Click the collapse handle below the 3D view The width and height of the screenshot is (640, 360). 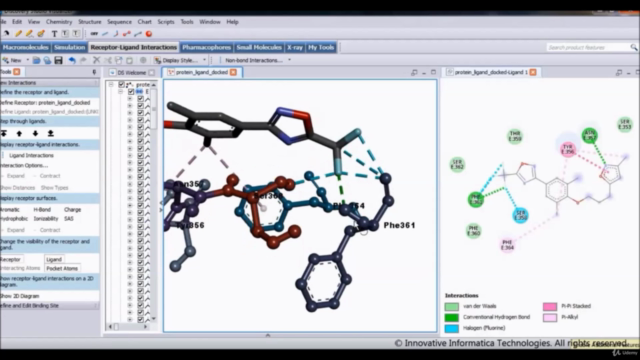[268, 336]
